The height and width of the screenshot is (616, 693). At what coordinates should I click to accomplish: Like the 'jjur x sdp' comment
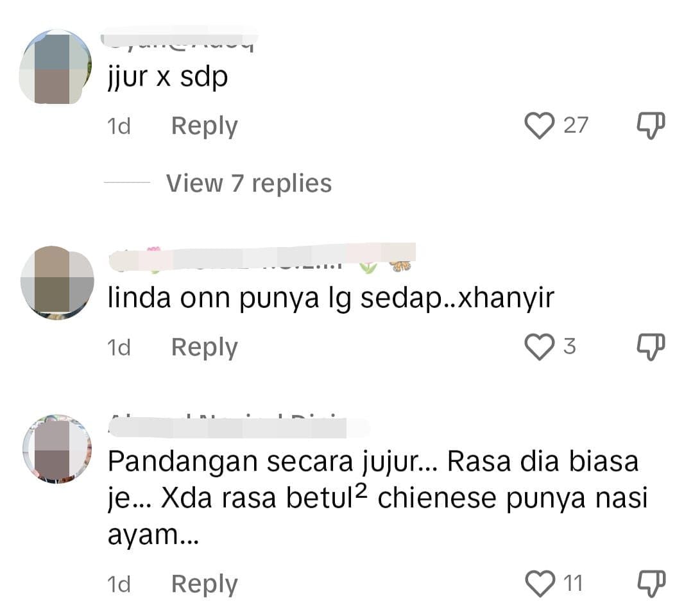[x=539, y=126]
